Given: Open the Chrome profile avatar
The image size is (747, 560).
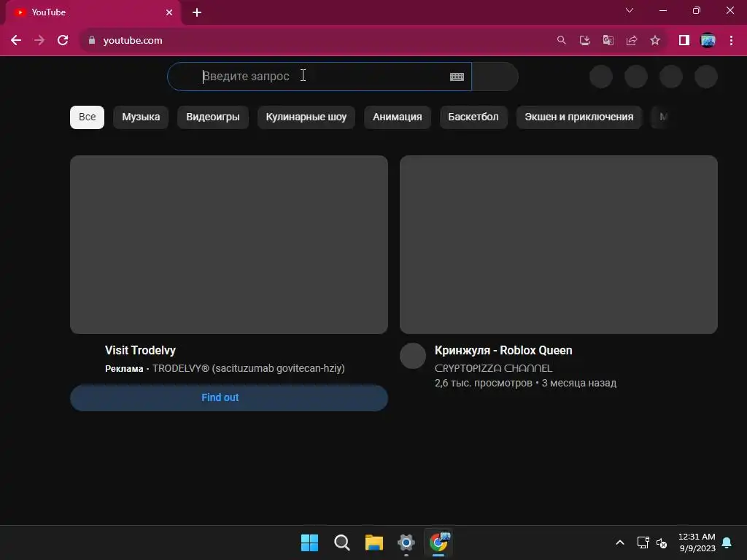Looking at the screenshot, I should [708, 41].
